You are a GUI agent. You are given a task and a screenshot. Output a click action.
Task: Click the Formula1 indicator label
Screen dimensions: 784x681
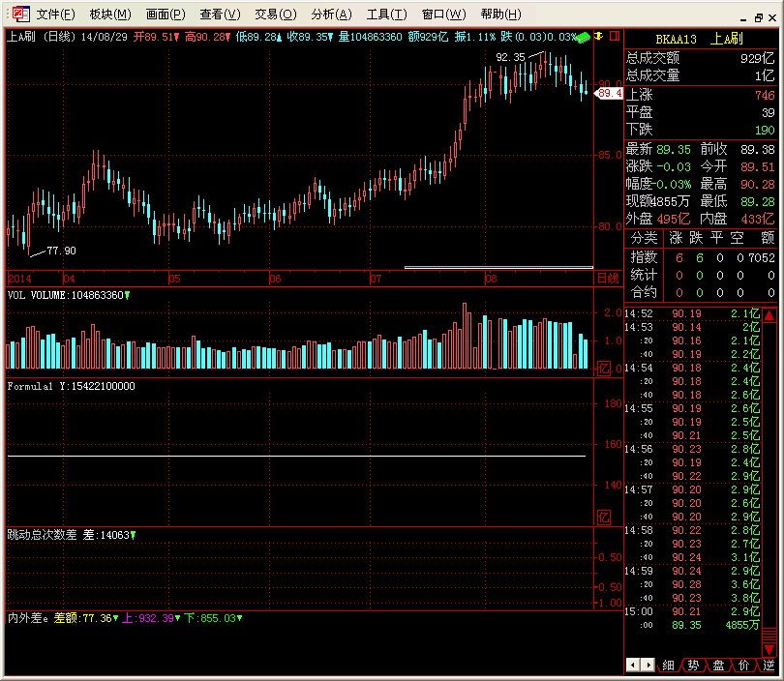pos(29,386)
